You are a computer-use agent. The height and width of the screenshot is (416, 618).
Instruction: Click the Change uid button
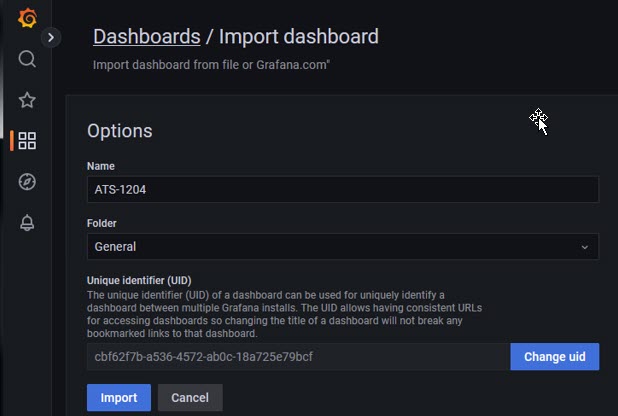(555, 356)
